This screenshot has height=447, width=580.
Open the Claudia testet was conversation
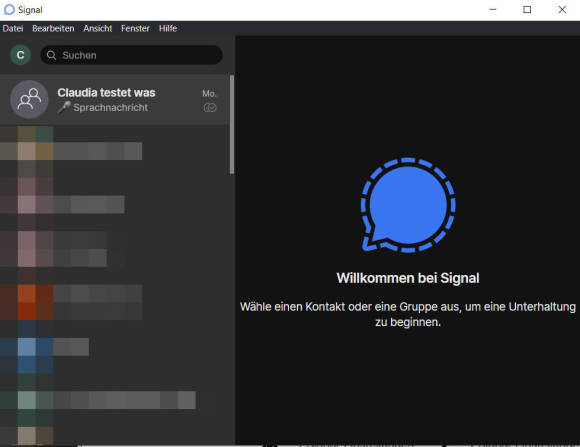(115, 100)
